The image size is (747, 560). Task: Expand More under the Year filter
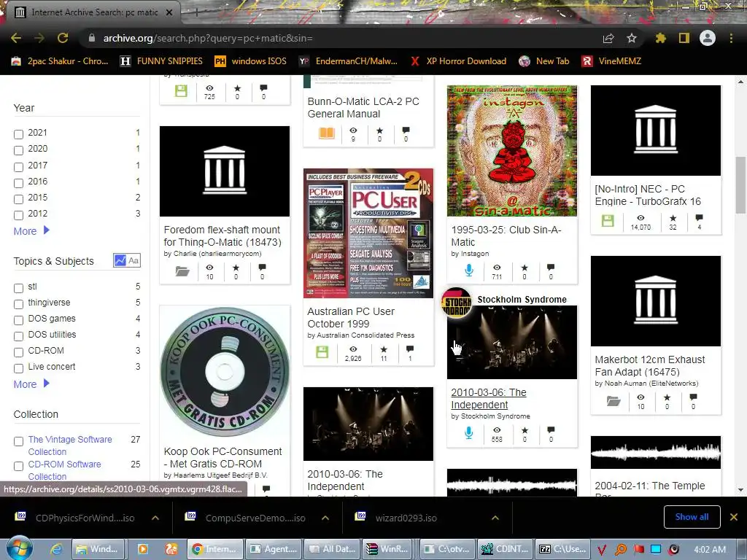coord(31,231)
